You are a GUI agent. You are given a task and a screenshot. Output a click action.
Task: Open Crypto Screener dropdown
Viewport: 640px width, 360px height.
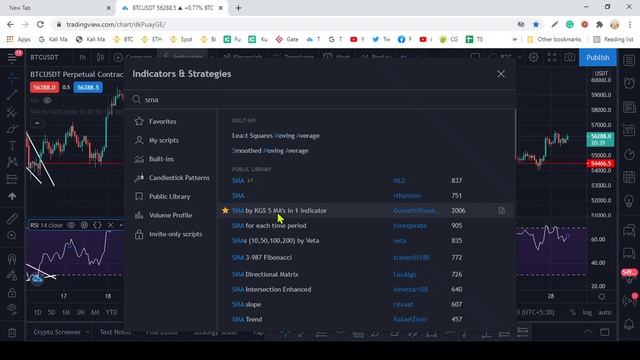61,332
